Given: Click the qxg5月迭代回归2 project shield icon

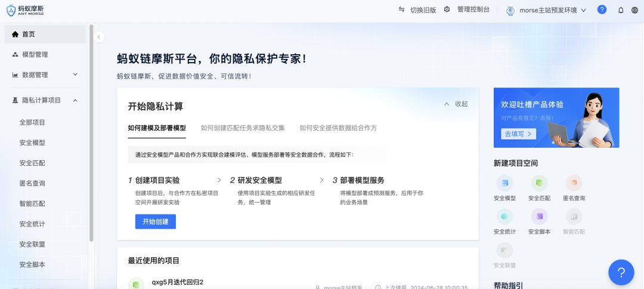Looking at the screenshot, I should tap(136, 284).
